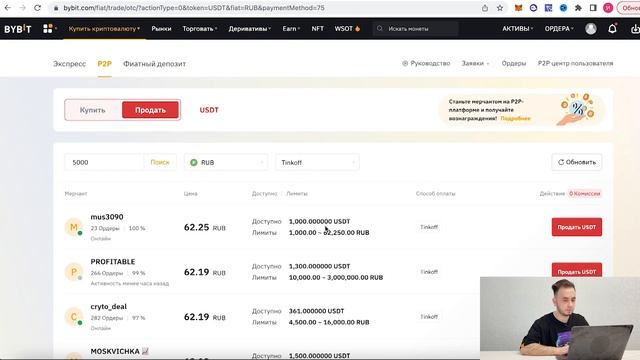Open the Bybit apps grid icon
Viewport: 640px width, 360px height.
(48, 29)
